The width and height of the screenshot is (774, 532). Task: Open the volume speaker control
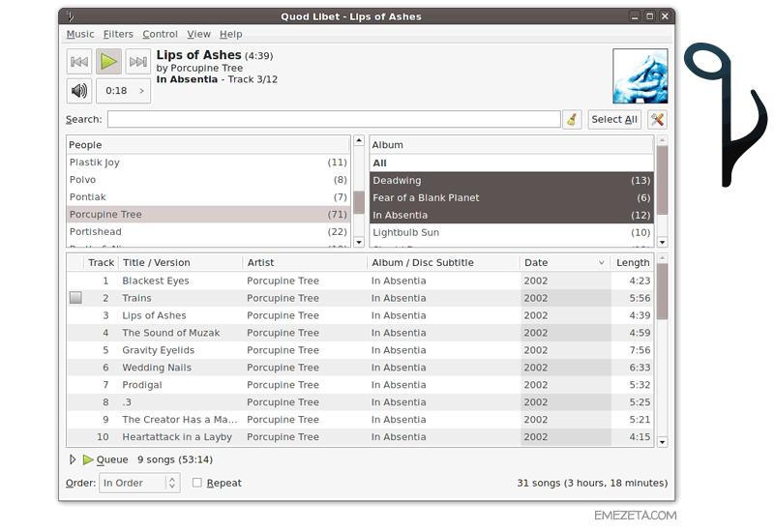(x=79, y=91)
